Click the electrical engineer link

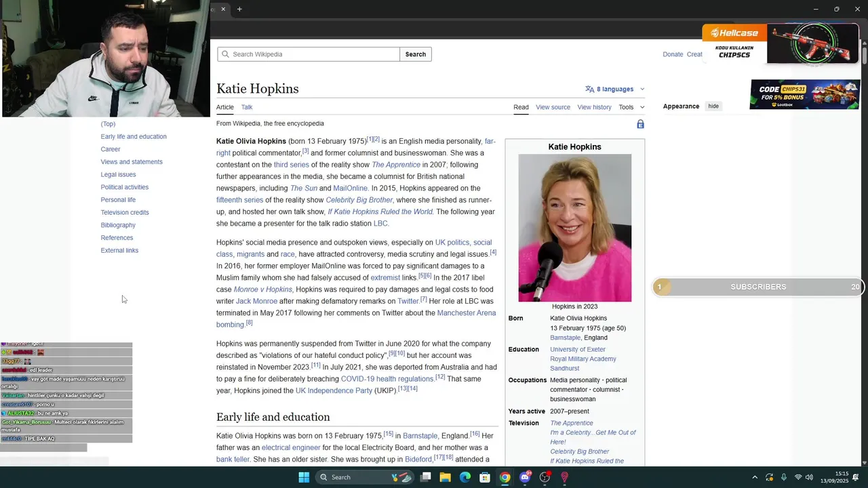(x=291, y=447)
